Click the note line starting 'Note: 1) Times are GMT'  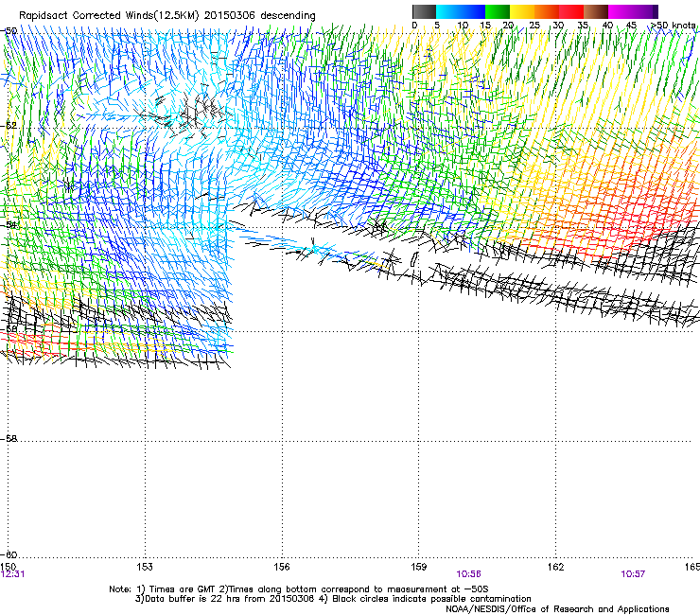tap(299, 589)
